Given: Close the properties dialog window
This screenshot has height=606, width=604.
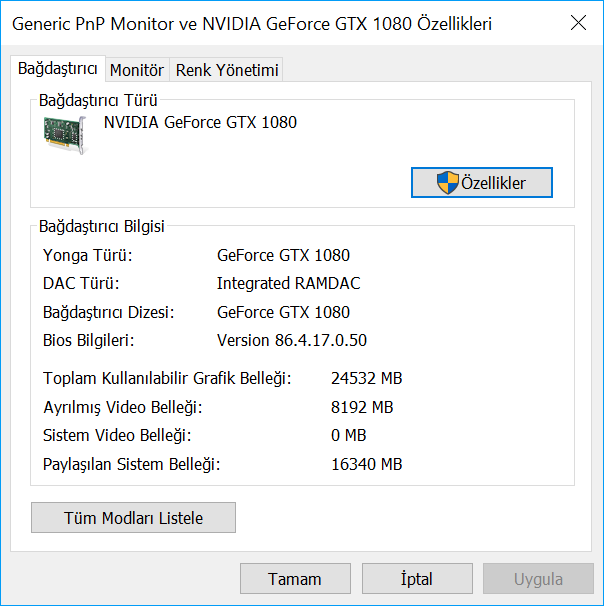Looking at the screenshot, I should pyautogui.click(x=578, y=23).
